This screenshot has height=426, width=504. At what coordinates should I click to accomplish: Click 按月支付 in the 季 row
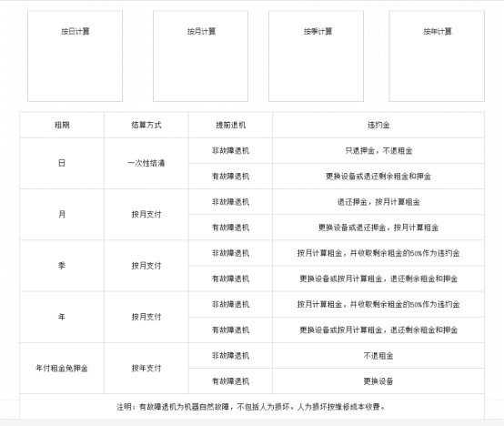(146, 266)
